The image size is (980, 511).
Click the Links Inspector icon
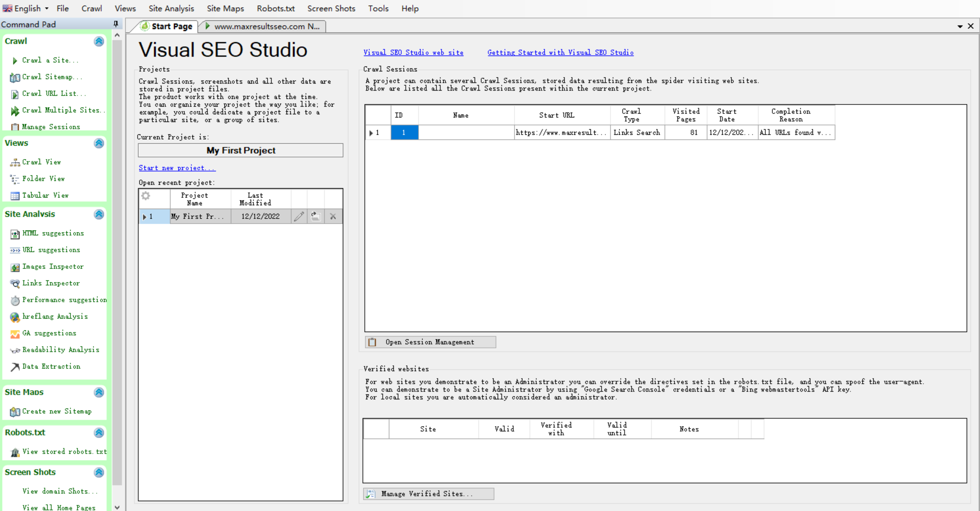pyautogui.click(x=15, y=284)
